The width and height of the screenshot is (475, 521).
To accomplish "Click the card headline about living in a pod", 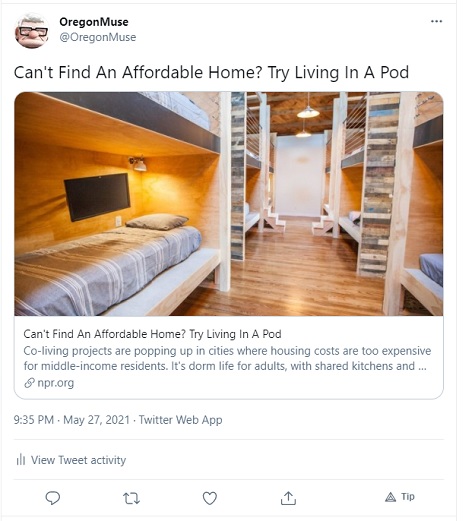I will tap(152, 334).
